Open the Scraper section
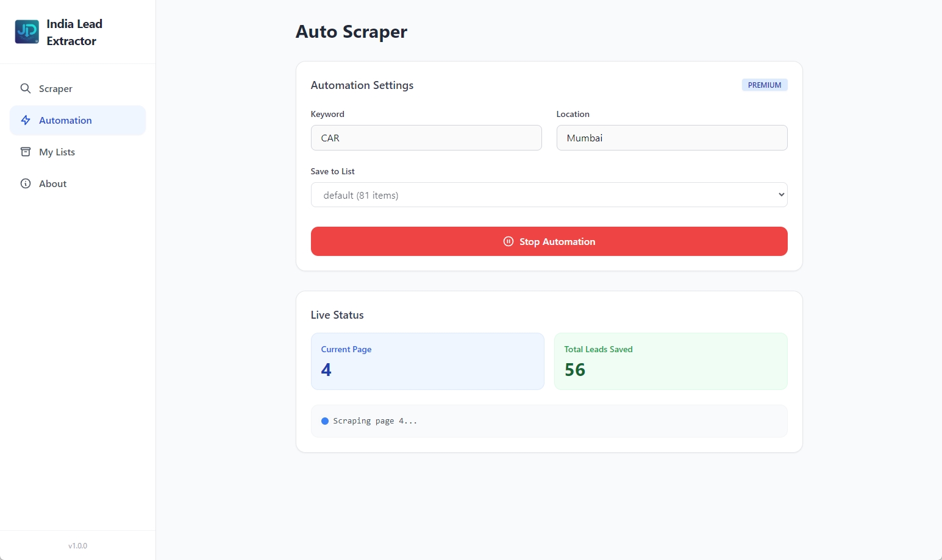This screenshot has height=560, width=942. coord(55,89)
